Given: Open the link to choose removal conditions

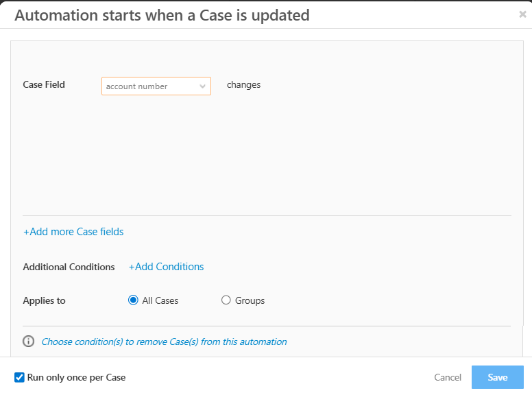Looking at the screenshot, I should click(x=164, y=342).
